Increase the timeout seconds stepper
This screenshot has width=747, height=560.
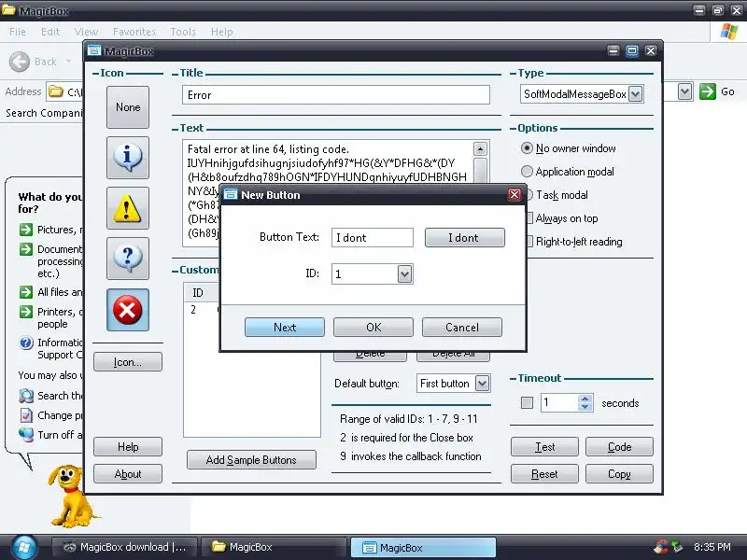pyautogui.click(x=585, y=399)
